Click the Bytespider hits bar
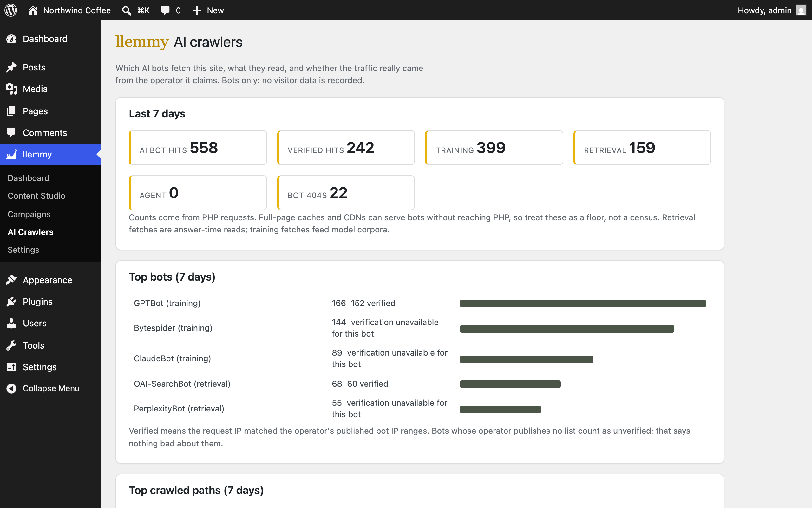Viewport: 812px width, 508px height. pos(567,329)
